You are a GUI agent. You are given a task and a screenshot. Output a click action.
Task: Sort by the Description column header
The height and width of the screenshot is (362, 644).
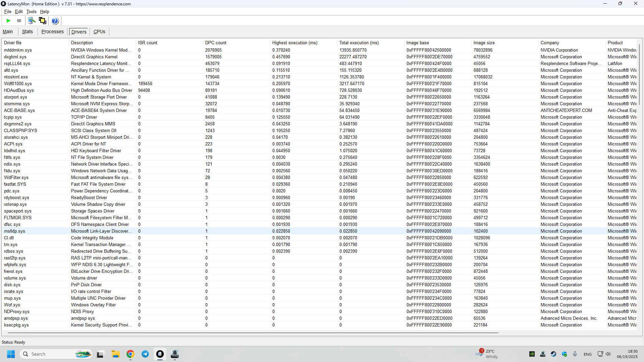pyautogui.click(x=103, y=43)
